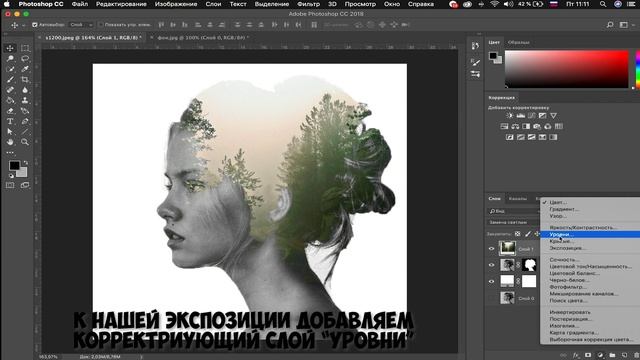This screenshot has width=640, height=360.
Task: Click the Color Balance scales adjustment icon
Action: pyautogui.click(x=516, y=127)
